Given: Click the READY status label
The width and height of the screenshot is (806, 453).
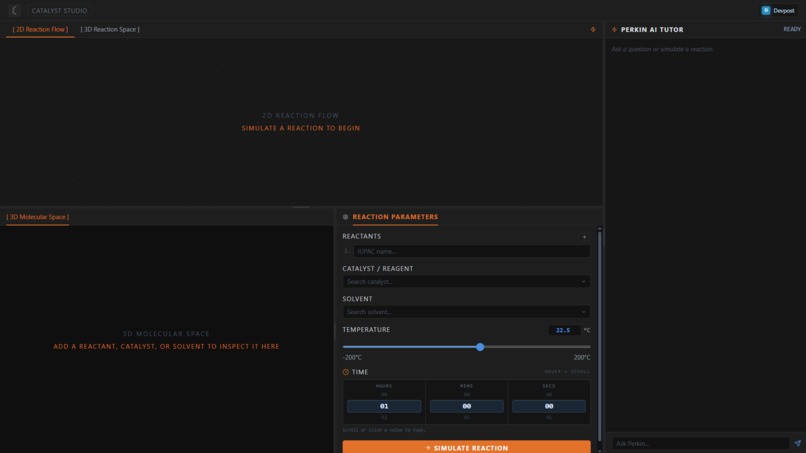Looking at the screenshot, I should [792, 29].
